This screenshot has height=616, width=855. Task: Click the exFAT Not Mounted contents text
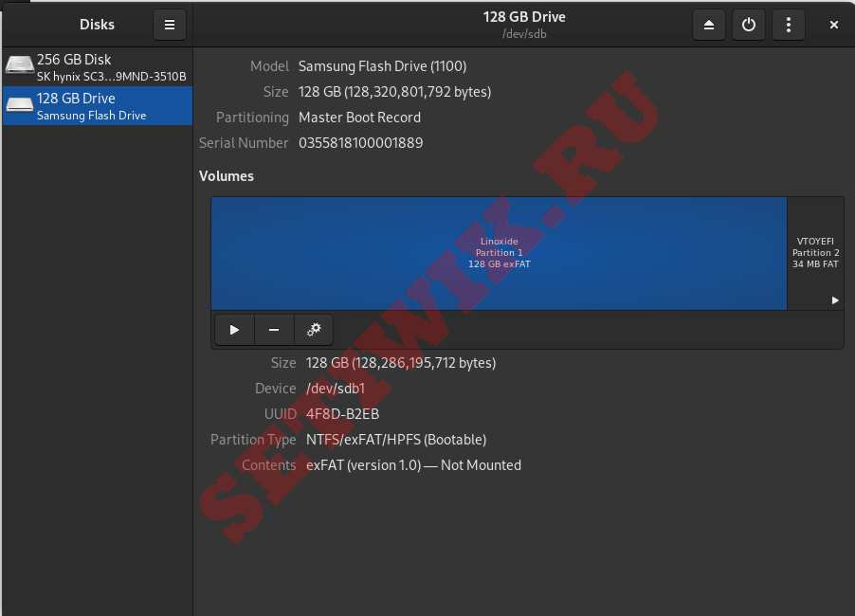point(413,465)
